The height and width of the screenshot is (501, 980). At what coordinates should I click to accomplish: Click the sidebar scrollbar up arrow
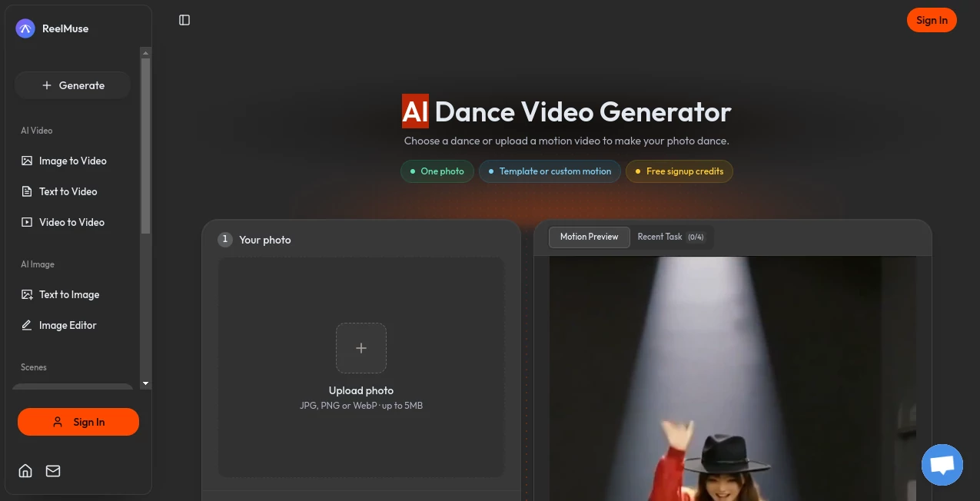146,53
